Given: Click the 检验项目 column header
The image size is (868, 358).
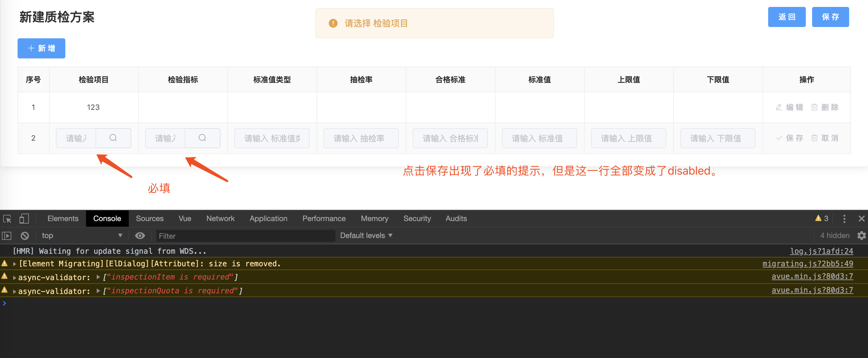Looking at the screenshot, I should (93, 80).
